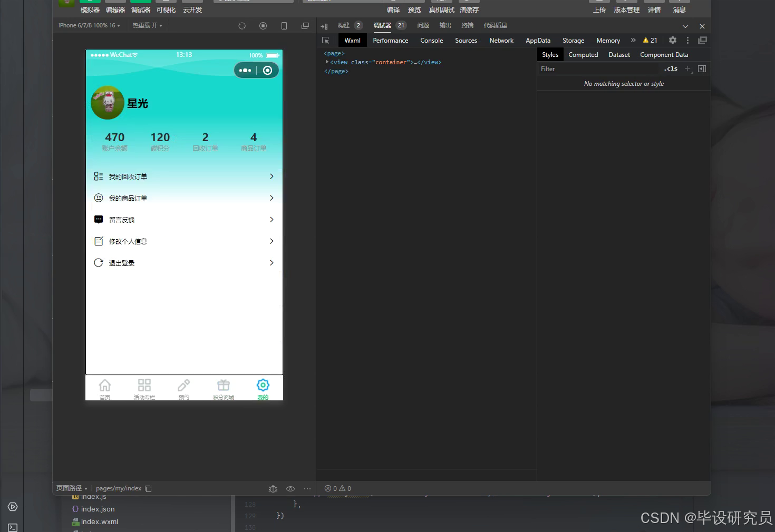Screen dimensions: 775x532
Task: Select the 问题 panel tab
Action: point(423,25)
